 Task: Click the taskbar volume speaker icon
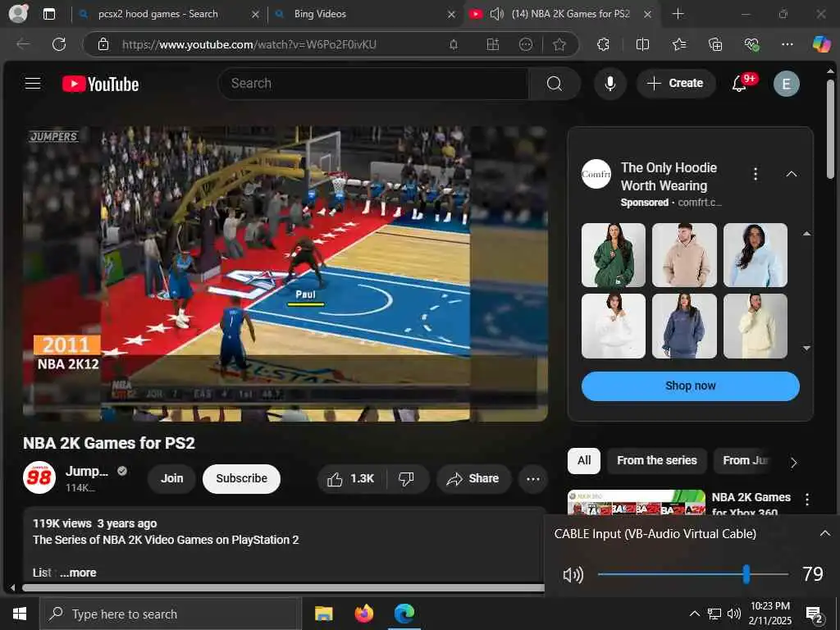[x=734, y=614]
